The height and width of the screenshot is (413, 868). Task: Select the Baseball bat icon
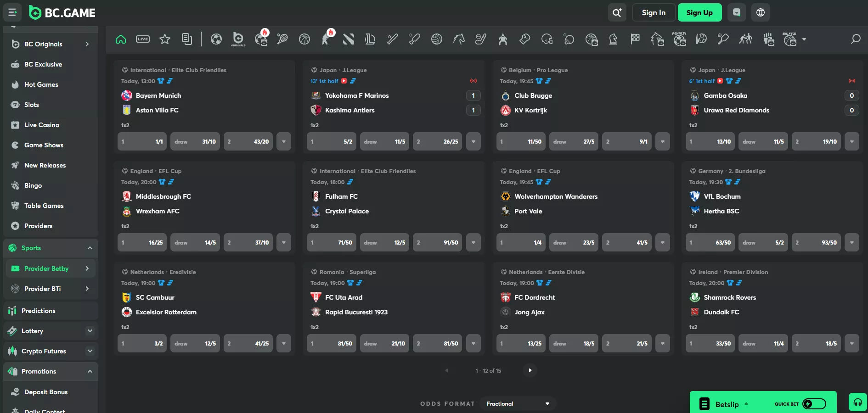pyautogui.click(x=393, y=39)
